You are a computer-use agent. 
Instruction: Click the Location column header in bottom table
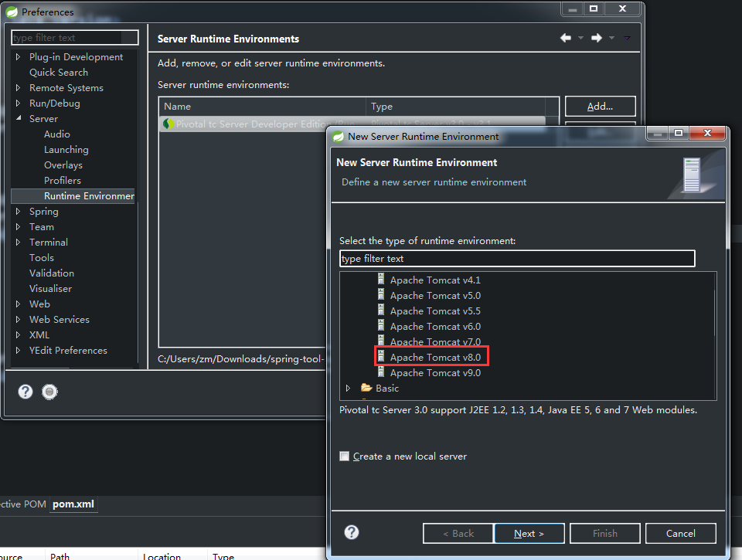172,555
